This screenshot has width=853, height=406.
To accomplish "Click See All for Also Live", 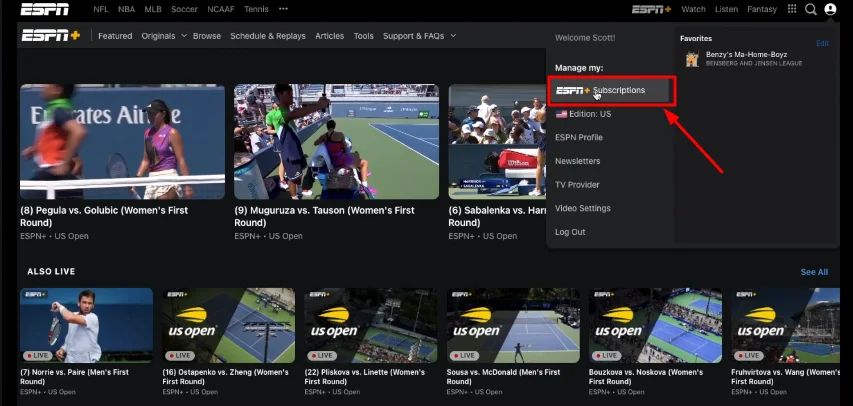I will point(814,272).
